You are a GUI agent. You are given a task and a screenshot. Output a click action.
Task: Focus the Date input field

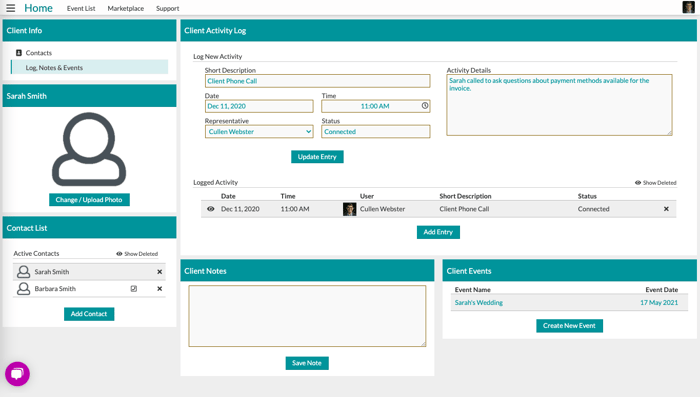tap(259, 106)
